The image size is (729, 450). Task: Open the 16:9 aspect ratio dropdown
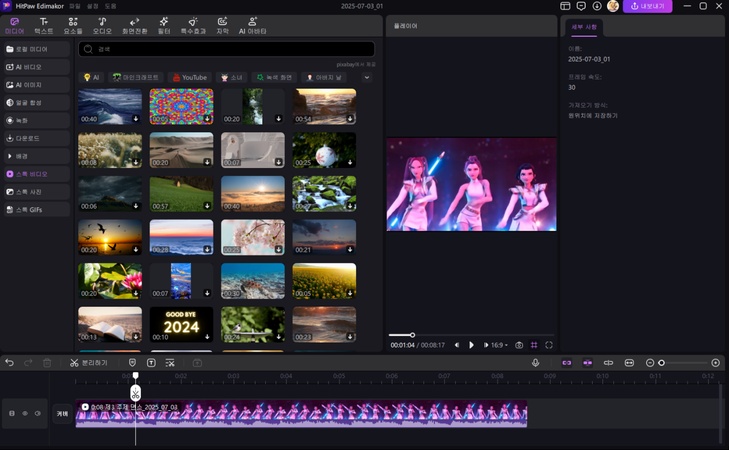point(500,345)
